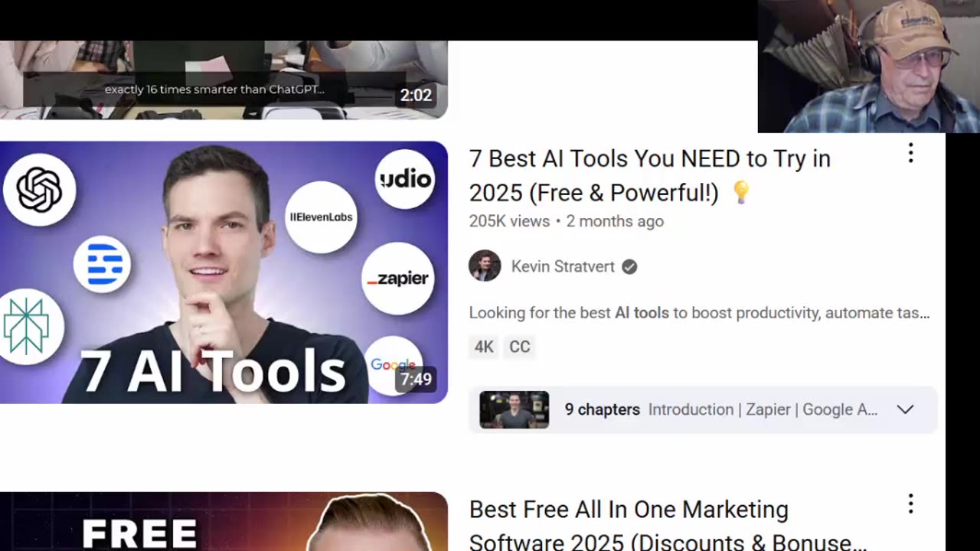Open the 2:02 video thumbnail about ChatGPT

[224, 80]
